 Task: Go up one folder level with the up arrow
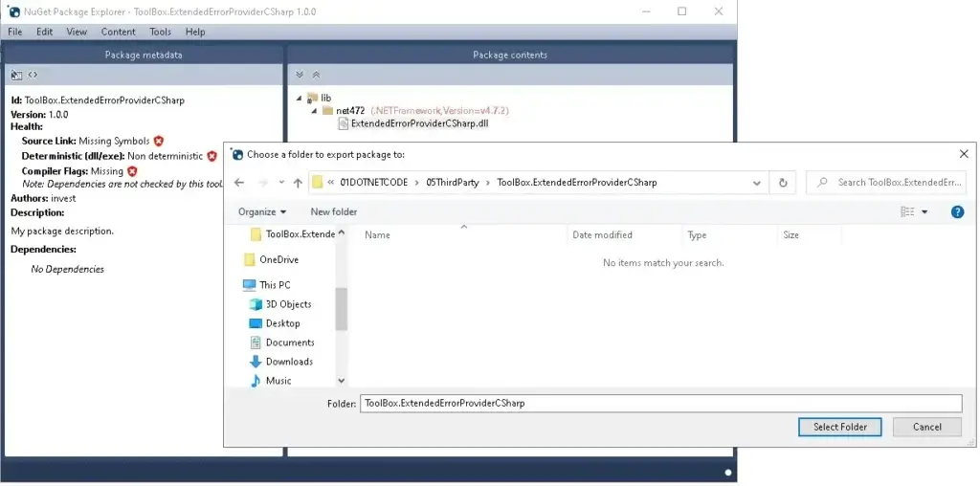pyautogui.click(x=298, y=183)
